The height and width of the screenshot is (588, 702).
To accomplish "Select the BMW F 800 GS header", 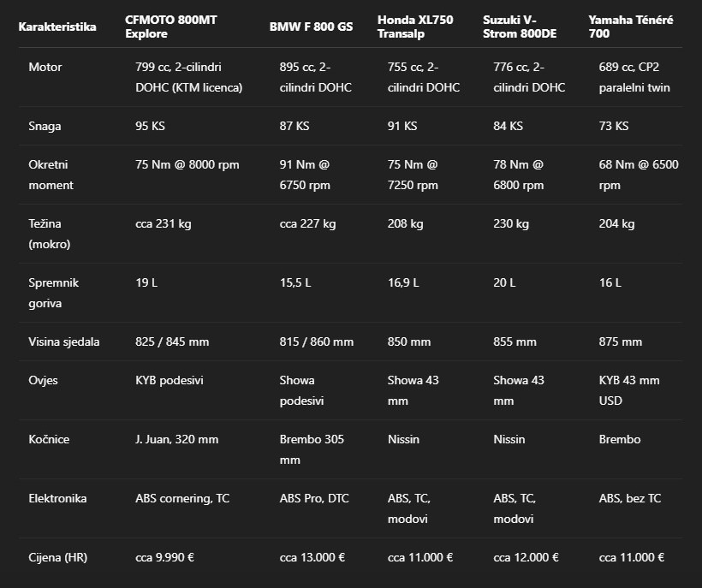I will (311, 27).
